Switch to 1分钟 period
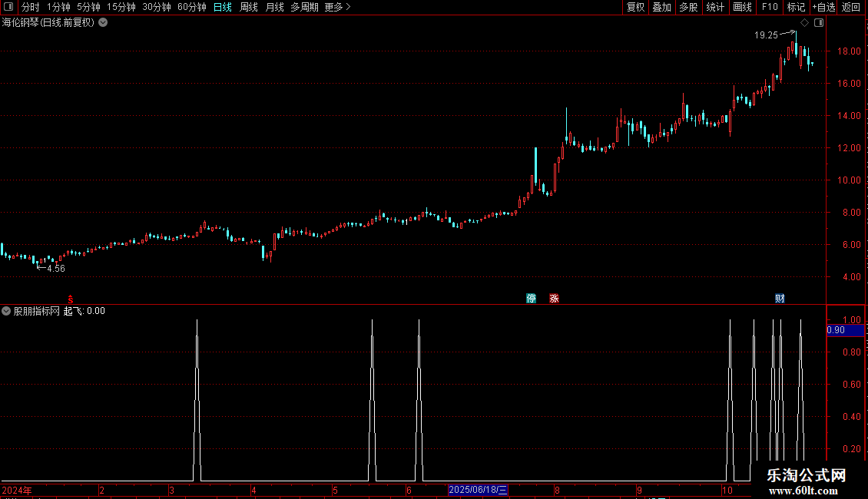Screen dimensions: 868x499 pyautogui.click(x=58, y=7)
